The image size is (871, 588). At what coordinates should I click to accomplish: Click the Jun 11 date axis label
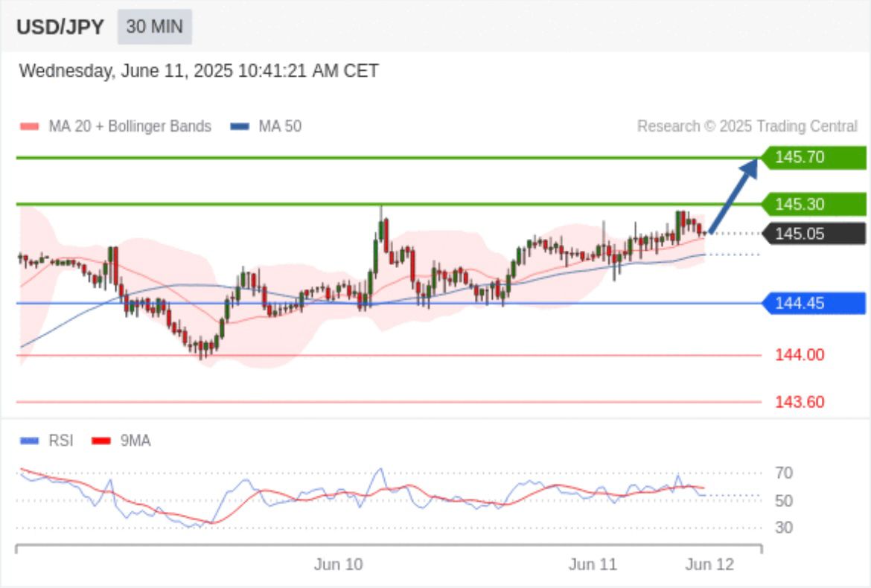coord(593,565)
